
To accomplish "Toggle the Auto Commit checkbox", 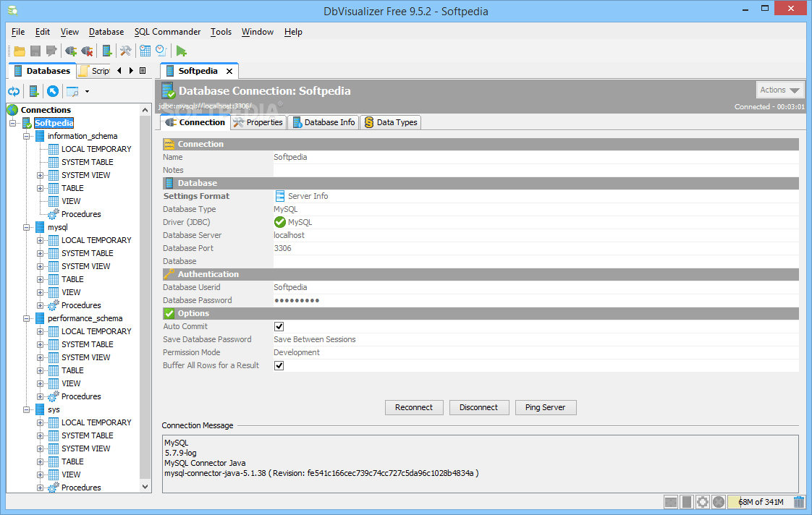I will 279,327.
